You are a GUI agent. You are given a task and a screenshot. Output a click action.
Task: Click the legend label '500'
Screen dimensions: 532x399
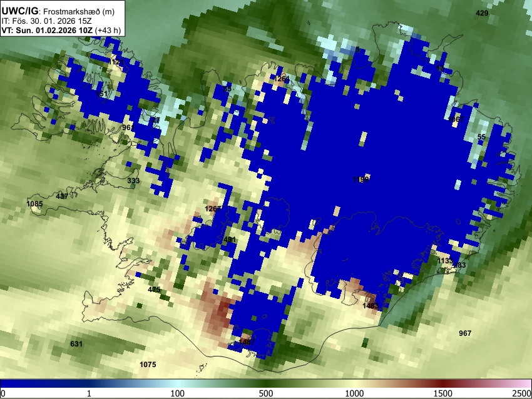pos(266,393)
